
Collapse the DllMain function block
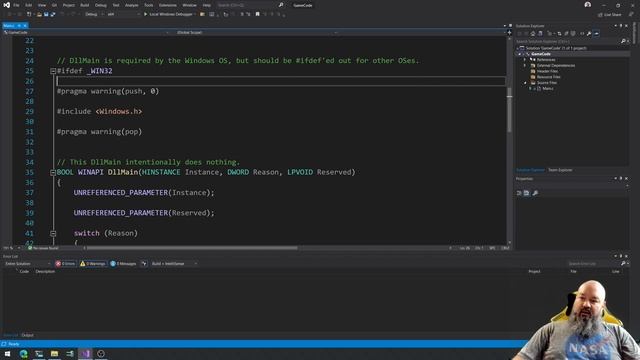(x=53, y=173)
